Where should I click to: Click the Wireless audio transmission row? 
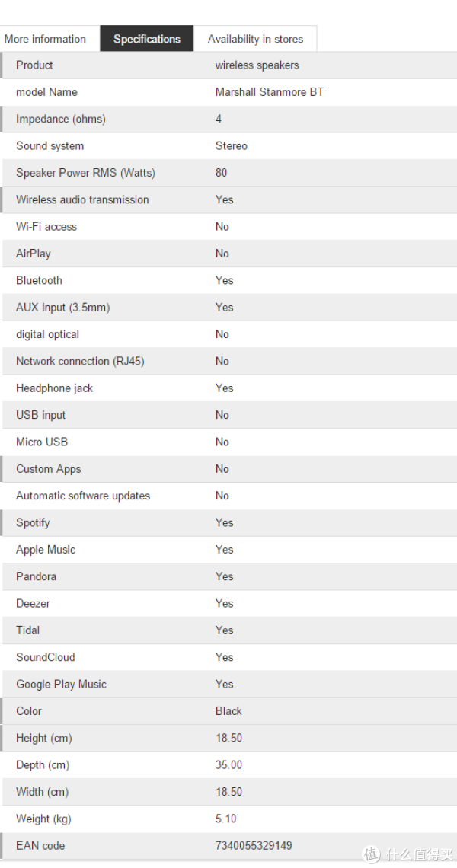click(x=228, y=199)
